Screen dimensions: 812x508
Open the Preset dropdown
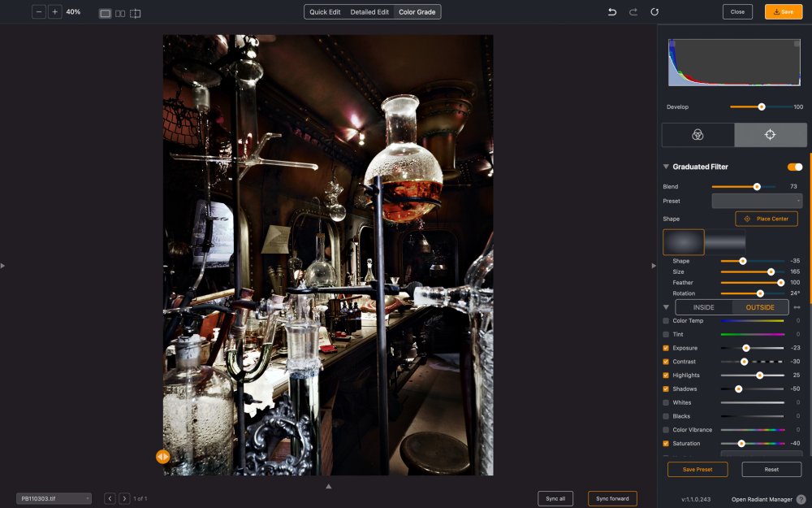pos(757,201)
